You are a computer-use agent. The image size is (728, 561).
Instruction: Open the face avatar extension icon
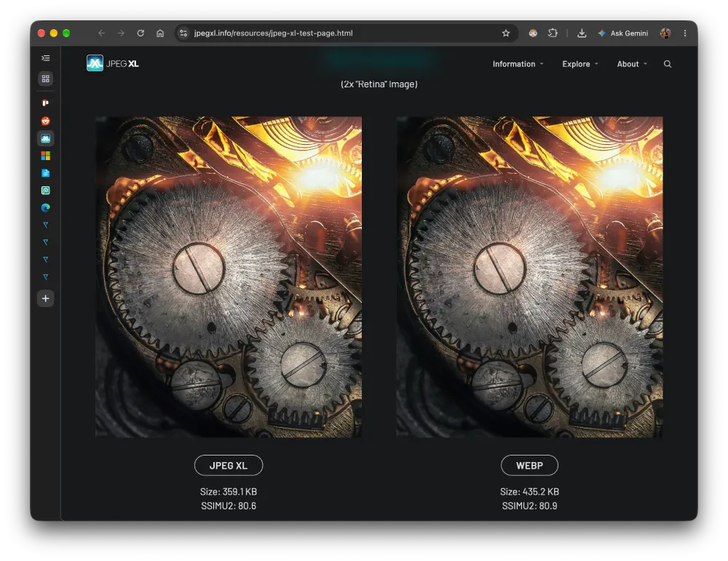pyautogui.click(x=533, y=33)
